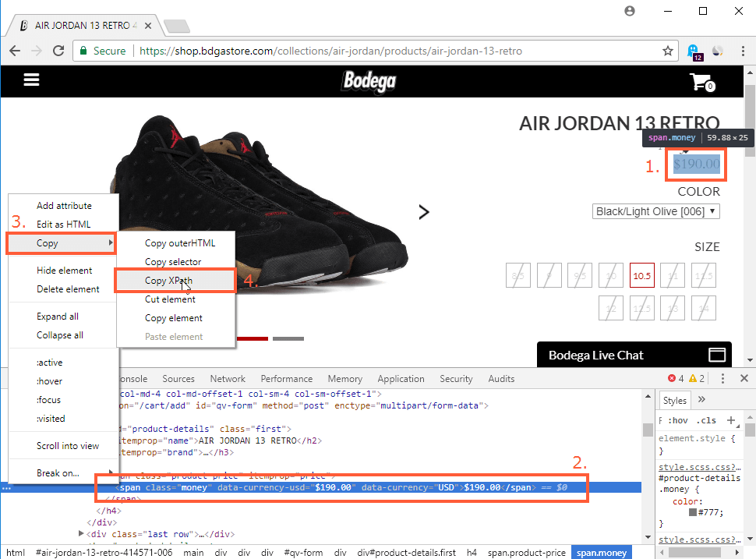Bookmark page with the star icon
Screen dimensions: 756x559
click(x=668, y=51)
